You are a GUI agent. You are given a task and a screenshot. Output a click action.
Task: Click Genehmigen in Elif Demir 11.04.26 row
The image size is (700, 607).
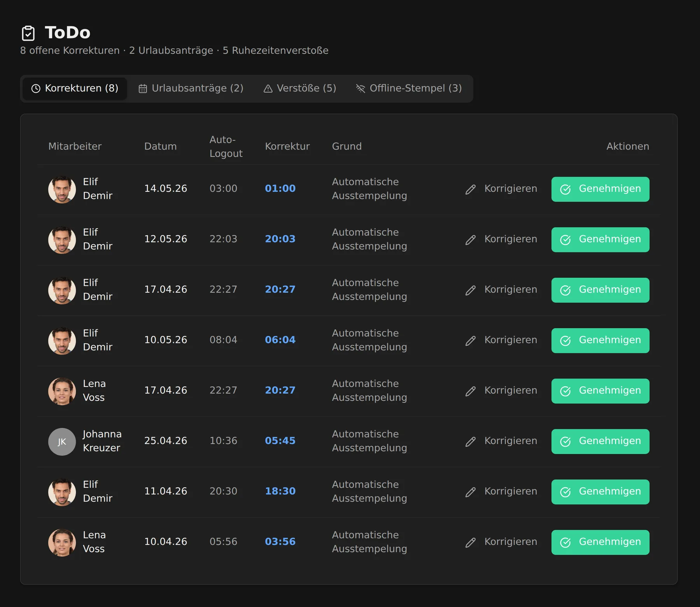coord(600,492)
